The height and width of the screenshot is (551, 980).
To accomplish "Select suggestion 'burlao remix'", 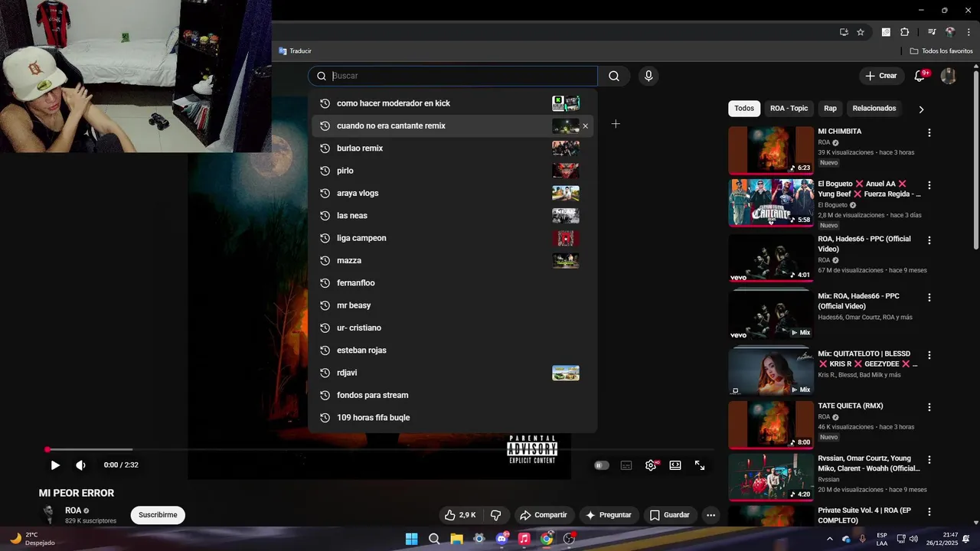I will (452, 148).
